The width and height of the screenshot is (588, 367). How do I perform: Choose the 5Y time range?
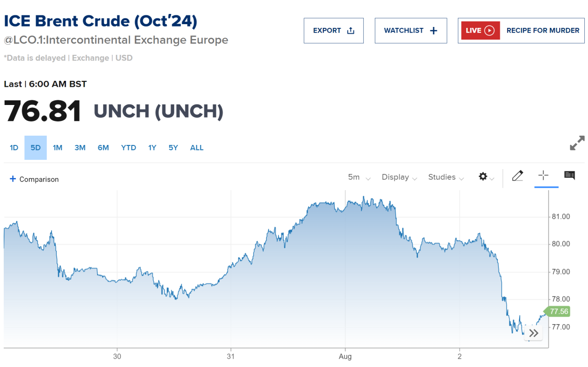(173, 148)
